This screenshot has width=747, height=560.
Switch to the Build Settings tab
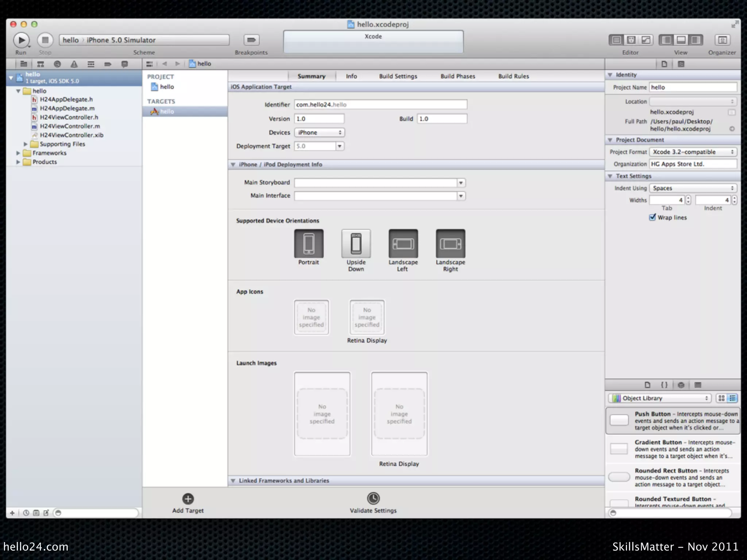pyautogui.click(x=398, y=76)
